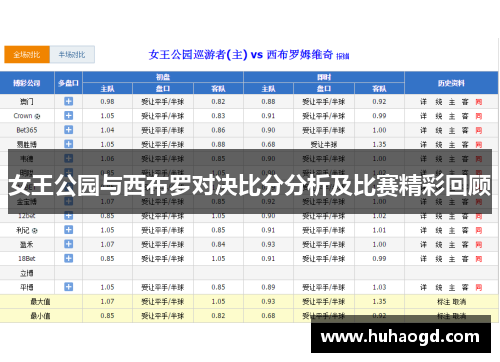Select the 18Bet company name
This screenshot has width=500, height=362.
coord(27,259)
